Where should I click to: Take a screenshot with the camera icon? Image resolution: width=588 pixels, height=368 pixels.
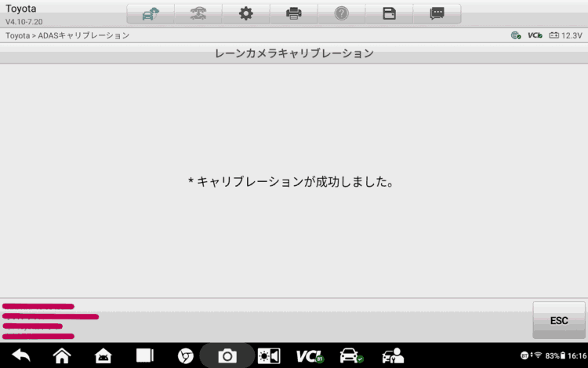pyautogui.click(x=227, y=355)
